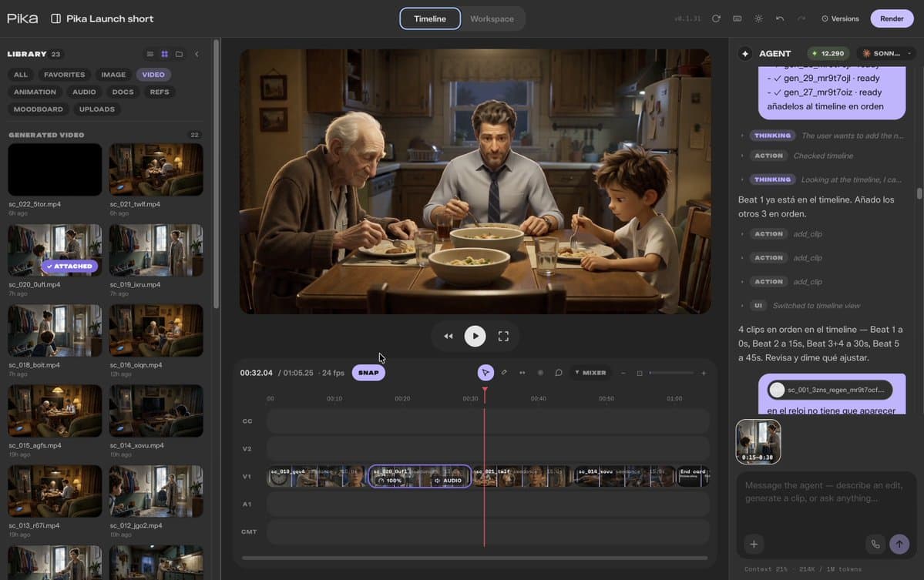Fit timeline to view icon
The height and width of the screenshot is (580, 924).
pyautogui.click(x=640, y=374)
